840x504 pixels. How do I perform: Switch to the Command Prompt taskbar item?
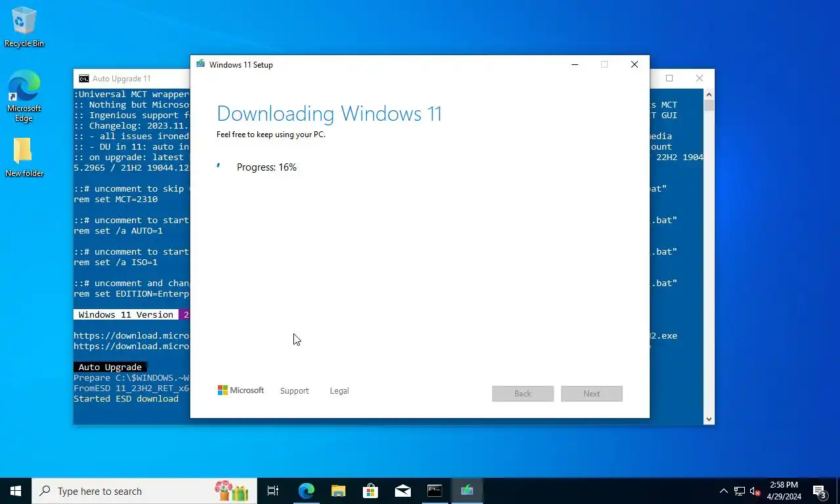434,491
